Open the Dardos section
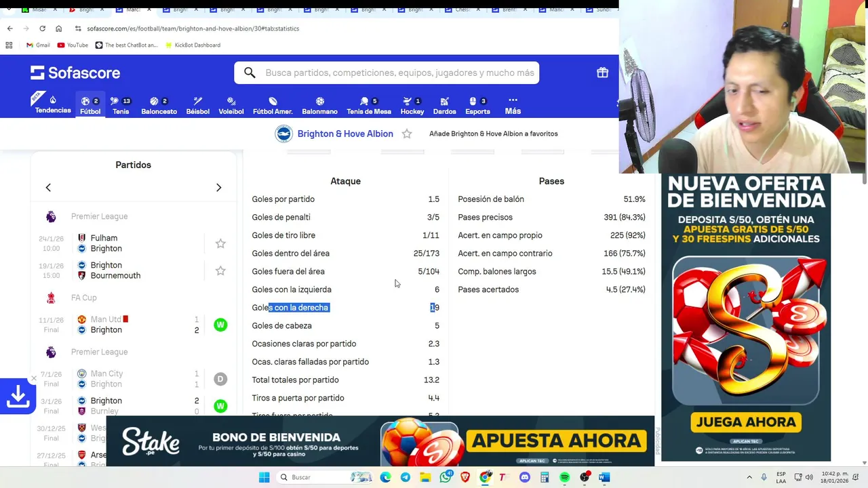 coord(444,105)
